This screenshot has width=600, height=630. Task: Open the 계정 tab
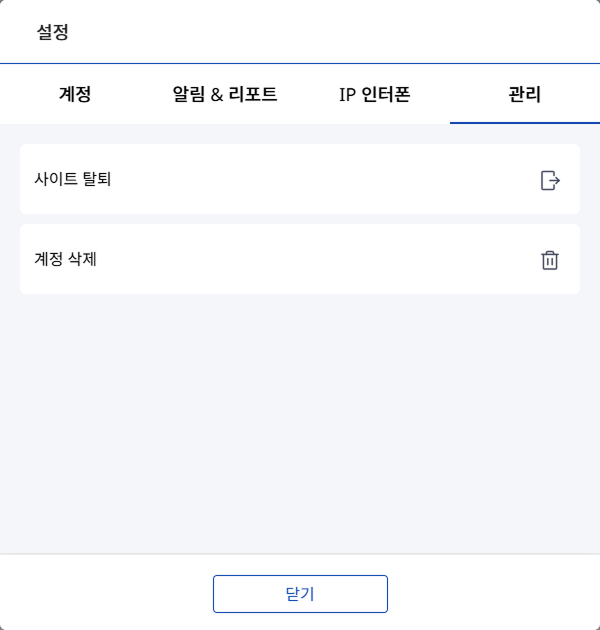click(x=75, y=95)
